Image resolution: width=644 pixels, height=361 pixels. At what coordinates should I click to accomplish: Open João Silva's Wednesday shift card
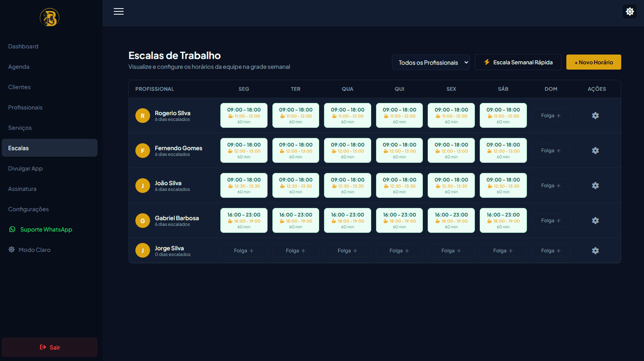[348, 186]
